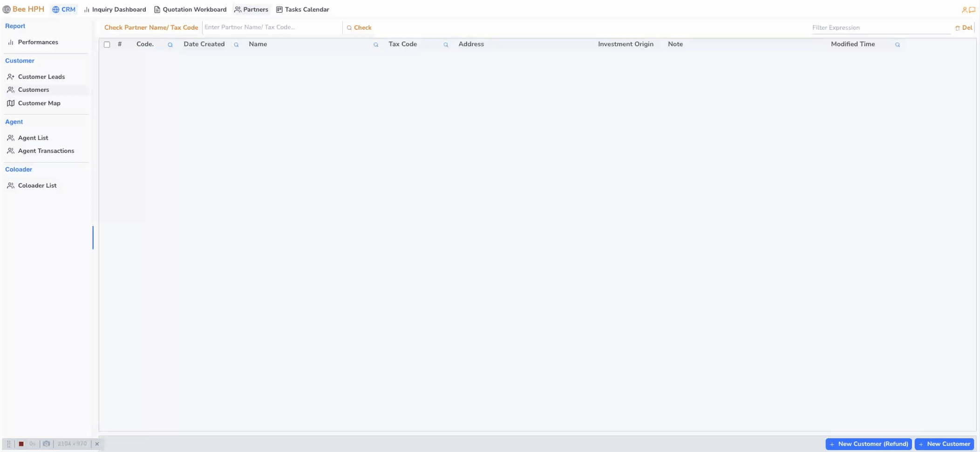Viewport: 980px width, 452px height.
Task: Click the search icon beside Date Created
Action: click(236, 45)
